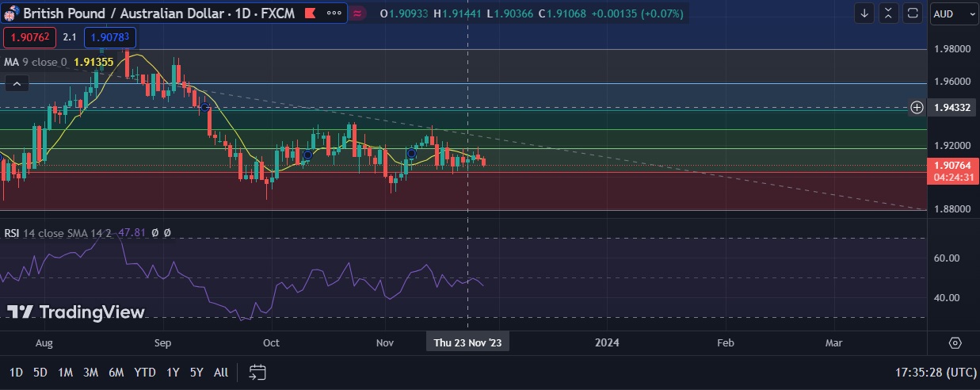Click the RSI scale value 60.00
Screen dimensions: 980x390
pos(948,258)
